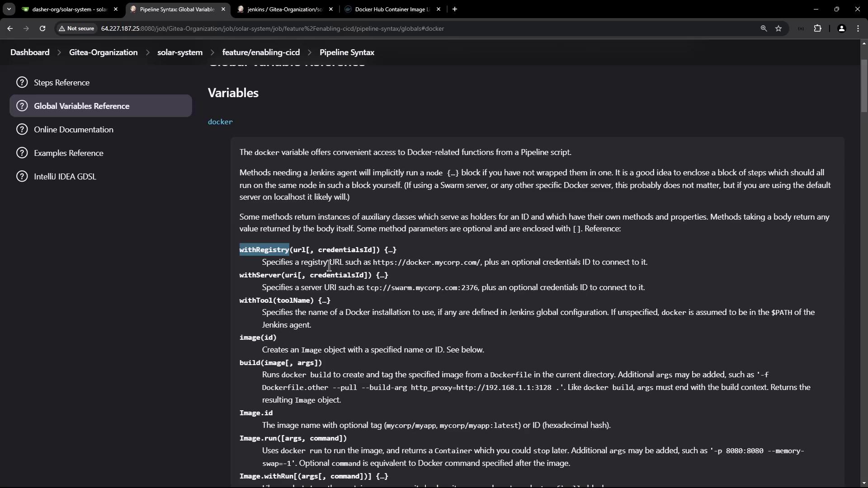Click the Examples Reference question-mark icon
Viewport: 868px width, 488px height.
22,153
